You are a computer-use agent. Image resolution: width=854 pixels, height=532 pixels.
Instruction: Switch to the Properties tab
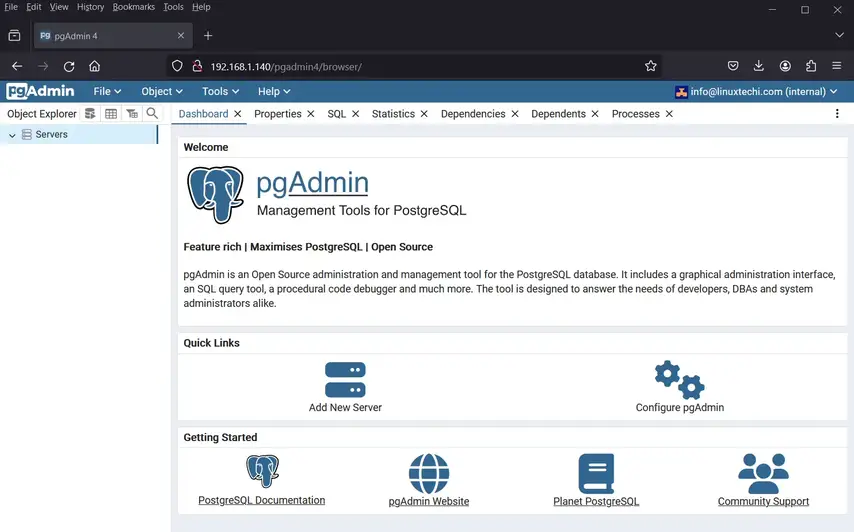coord(277,114)
